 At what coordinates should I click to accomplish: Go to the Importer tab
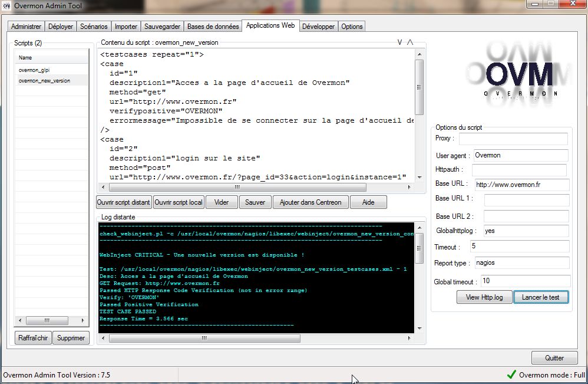(x=126, y=27)
